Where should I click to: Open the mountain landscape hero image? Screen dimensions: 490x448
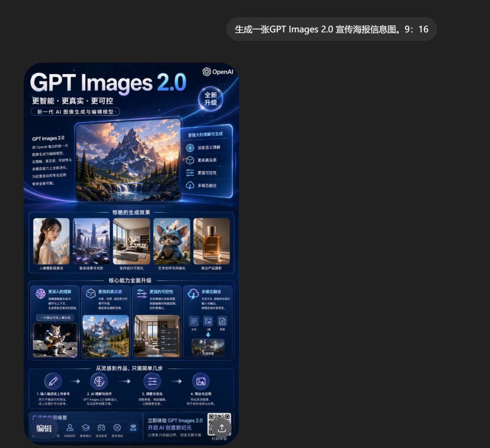coord(128,160)
